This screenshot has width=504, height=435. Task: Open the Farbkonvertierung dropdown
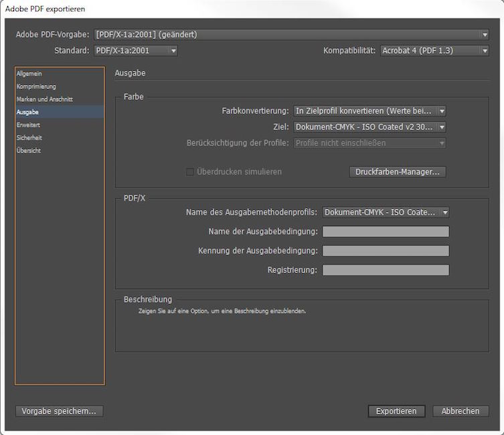(x=369, y=111)
